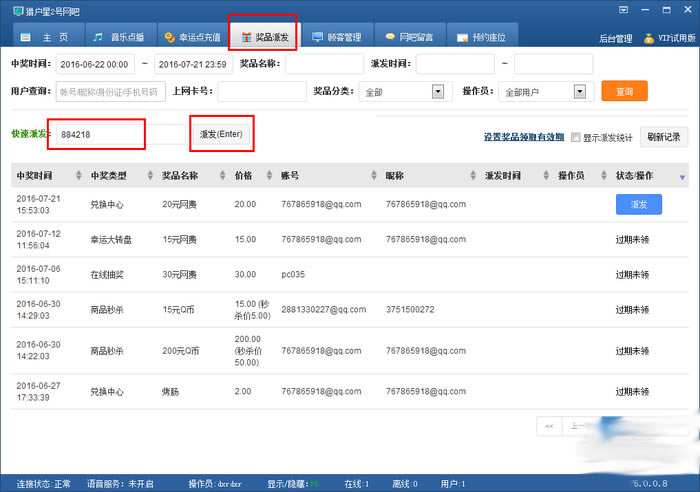Go to first page with << button

tap(548, 426)
